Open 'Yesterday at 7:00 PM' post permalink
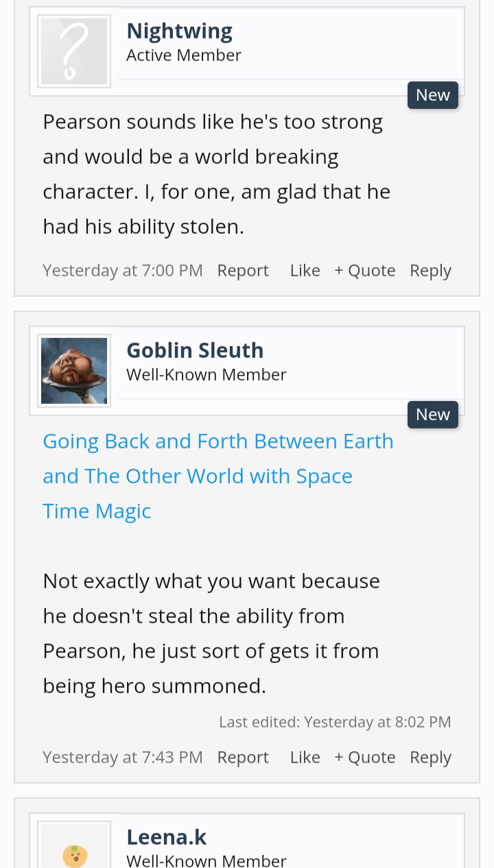494x868 pixels. [x=123, y=271]
